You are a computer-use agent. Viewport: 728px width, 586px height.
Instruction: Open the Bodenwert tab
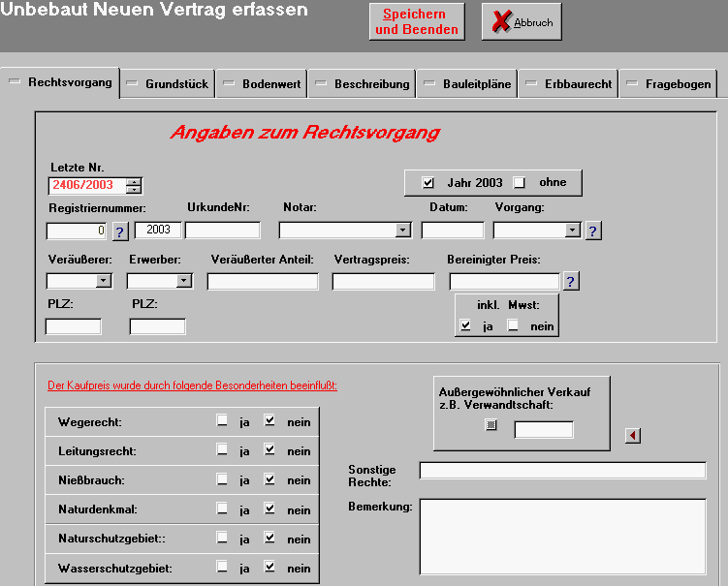pyautogui.click(x=262, y=84)
